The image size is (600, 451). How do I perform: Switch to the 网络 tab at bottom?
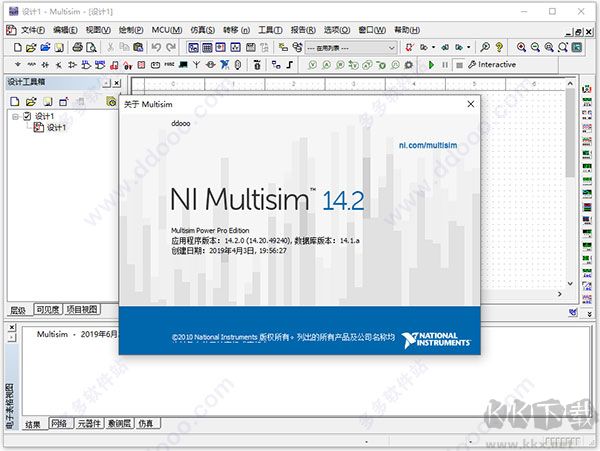(x=60, y=424)
